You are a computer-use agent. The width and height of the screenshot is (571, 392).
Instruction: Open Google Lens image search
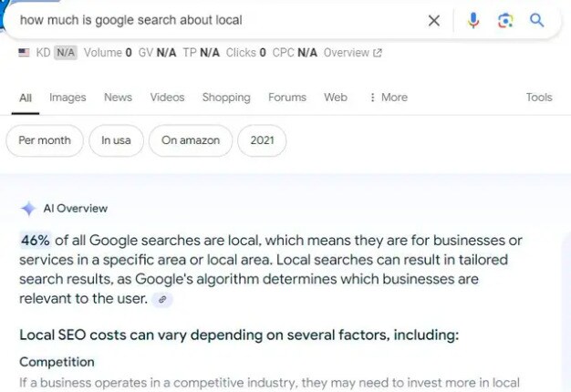point(505,20)
